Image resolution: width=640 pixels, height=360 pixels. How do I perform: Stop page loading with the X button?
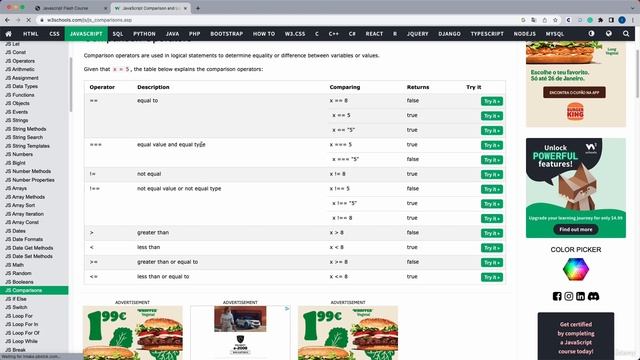tap(29, 20)
